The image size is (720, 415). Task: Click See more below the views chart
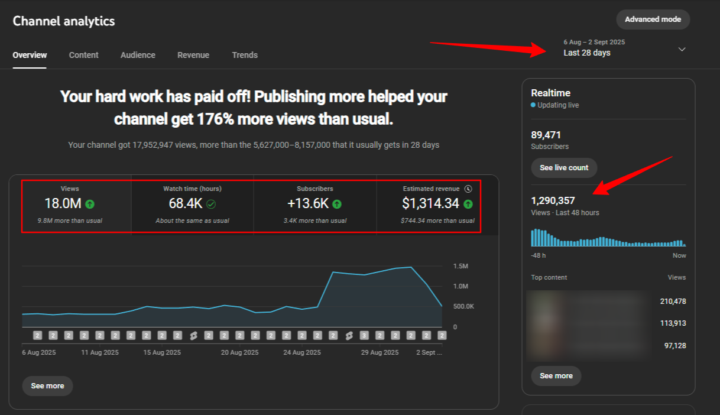(47, 386)
